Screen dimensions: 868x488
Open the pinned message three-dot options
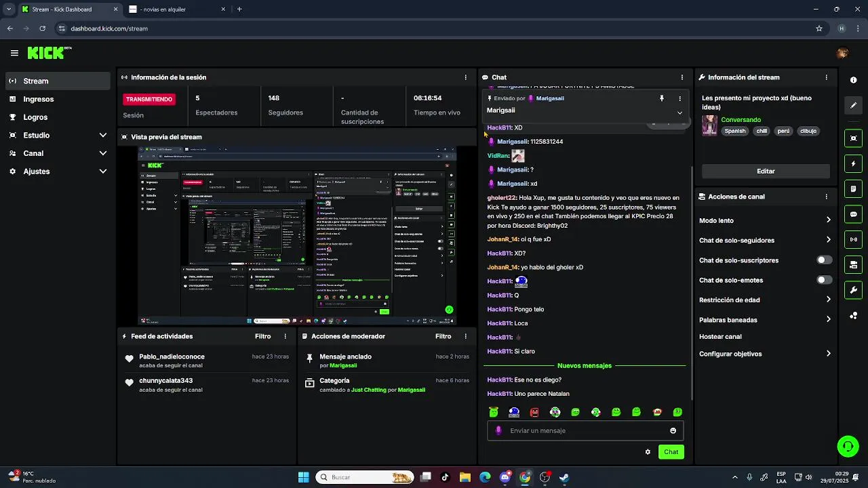pyautogui.click(x=679, y=98)
